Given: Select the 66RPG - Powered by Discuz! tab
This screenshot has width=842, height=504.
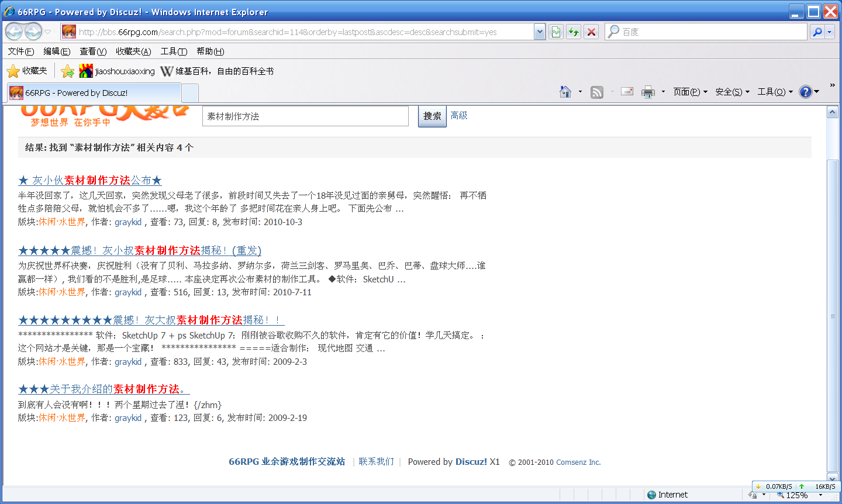Looking at the screenshot, I should 94,92.
